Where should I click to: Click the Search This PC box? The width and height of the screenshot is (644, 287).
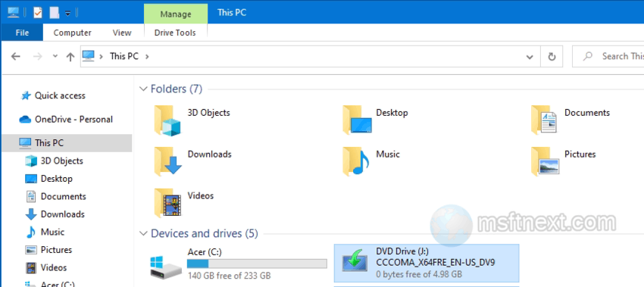608,56
